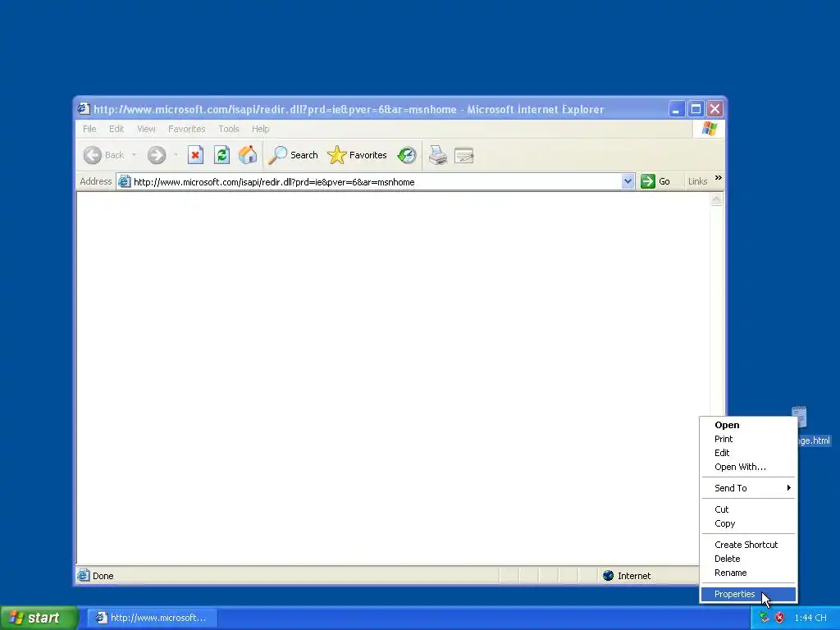
Task: Click the scrollbar up arrow
Action: click(716, 200)
